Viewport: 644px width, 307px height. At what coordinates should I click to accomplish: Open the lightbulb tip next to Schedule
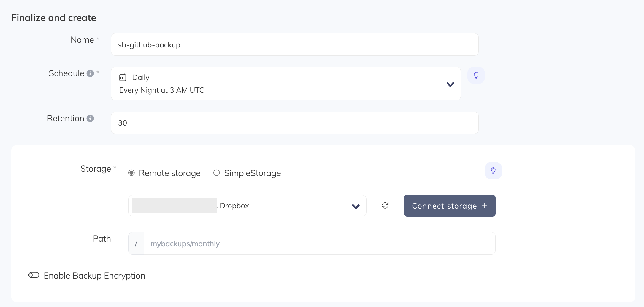coord(476,75)
